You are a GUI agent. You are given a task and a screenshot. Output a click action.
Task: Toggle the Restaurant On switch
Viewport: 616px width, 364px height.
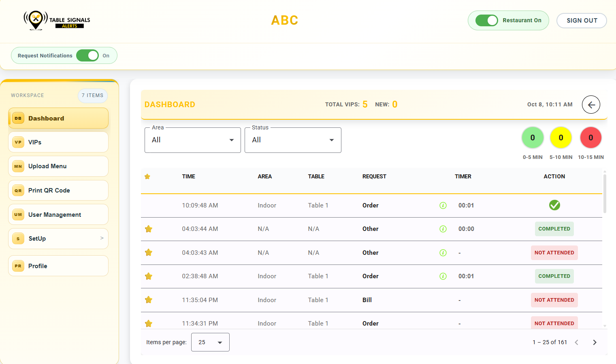(x=486, y=20)
